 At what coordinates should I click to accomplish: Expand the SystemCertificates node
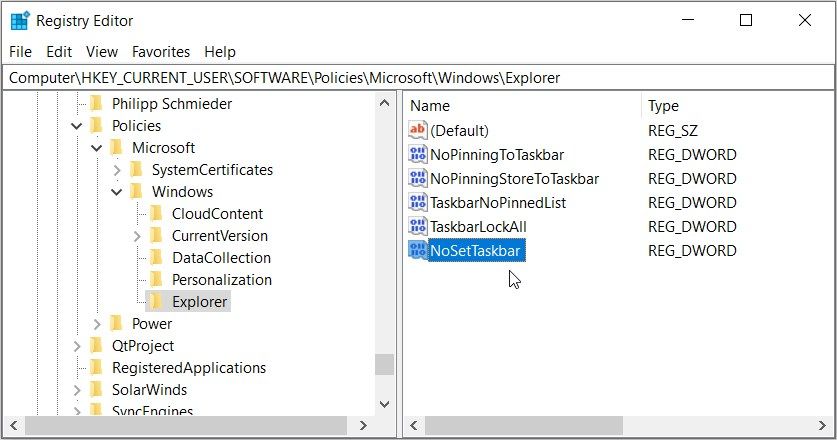(117, 170)
